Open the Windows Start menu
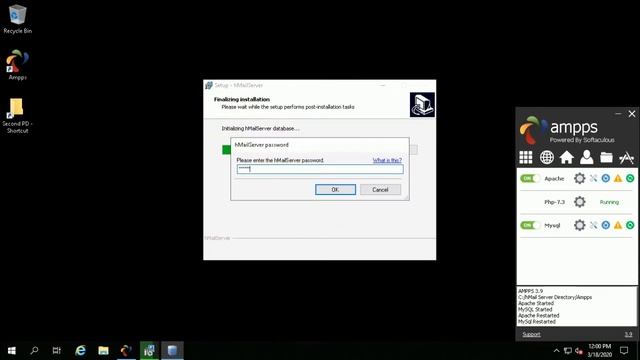 pyautogui.click(x=11, y=351)
